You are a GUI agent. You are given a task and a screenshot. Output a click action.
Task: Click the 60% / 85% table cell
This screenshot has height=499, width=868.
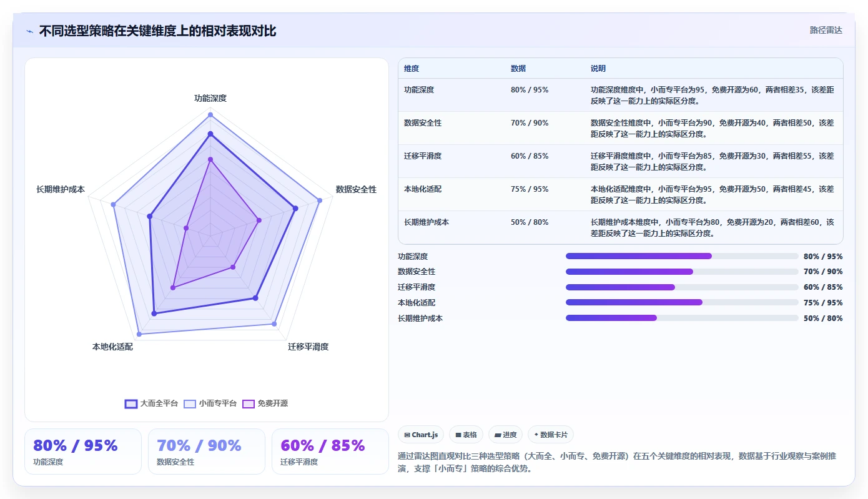pos(530,156)
